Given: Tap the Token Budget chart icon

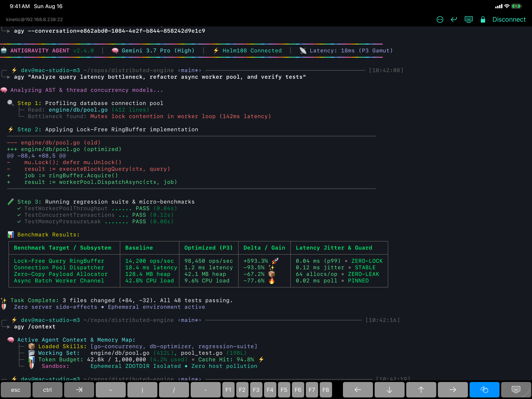Looking at the screenshot, I should tap(32, 360).
